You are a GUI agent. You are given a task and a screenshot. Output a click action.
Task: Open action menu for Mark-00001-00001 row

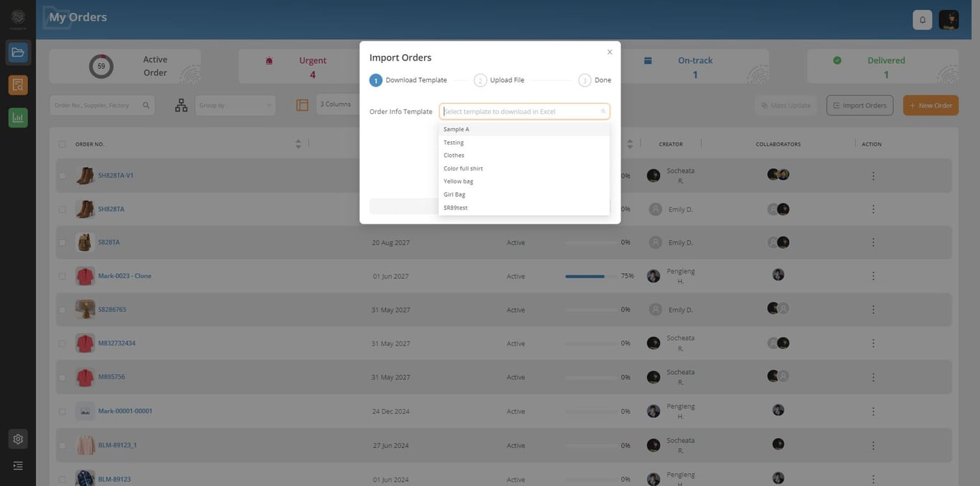(x=873, y=411)
